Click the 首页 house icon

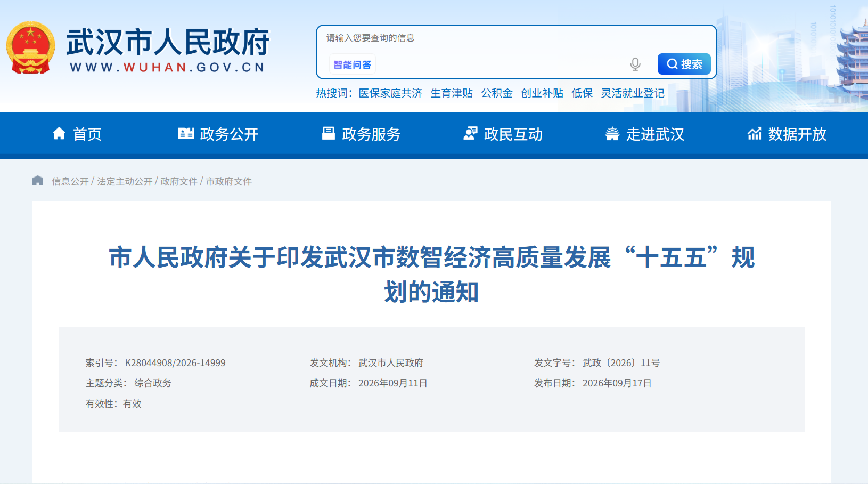[59, 133]
